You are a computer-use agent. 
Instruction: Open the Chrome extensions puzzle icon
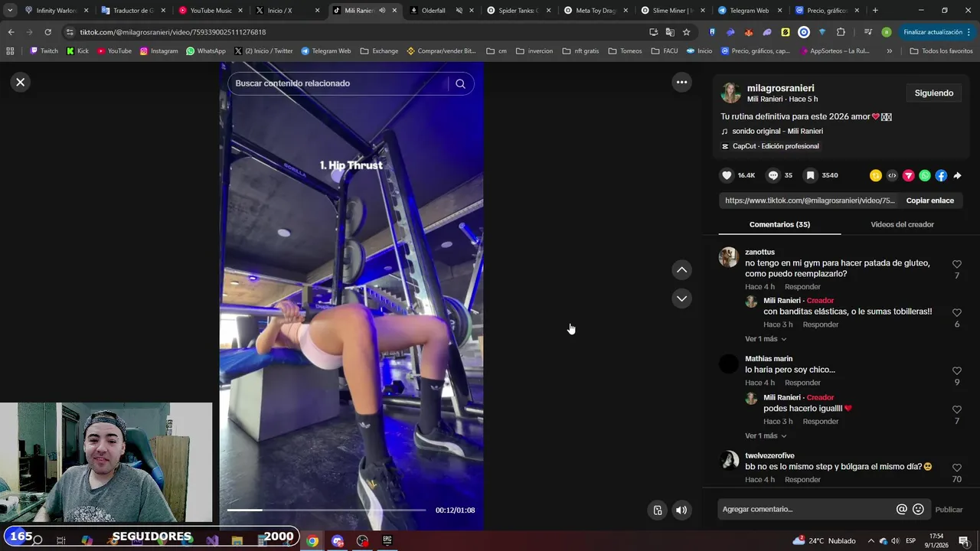click(x=841, y=32)
